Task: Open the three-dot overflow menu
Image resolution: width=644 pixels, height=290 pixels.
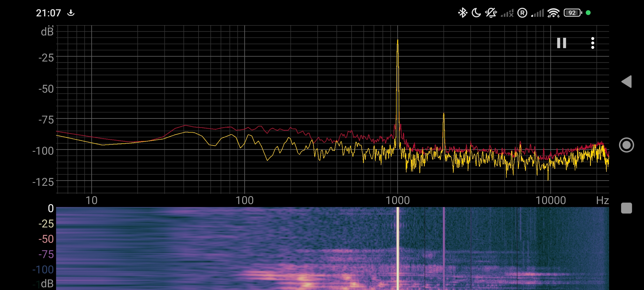Action: tap(592, 43)
